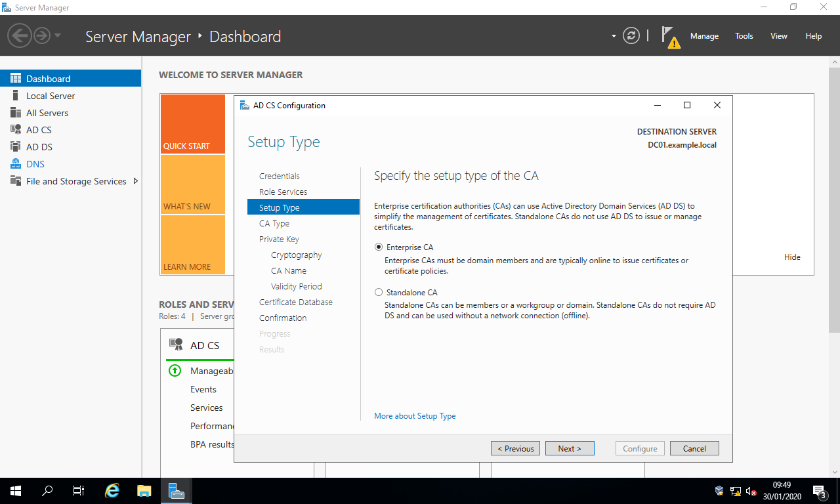The height and width of the screenshot is (504, 840).
Task: Open the Manage menu
Action: pyautogui.click(x=704, y=36)
